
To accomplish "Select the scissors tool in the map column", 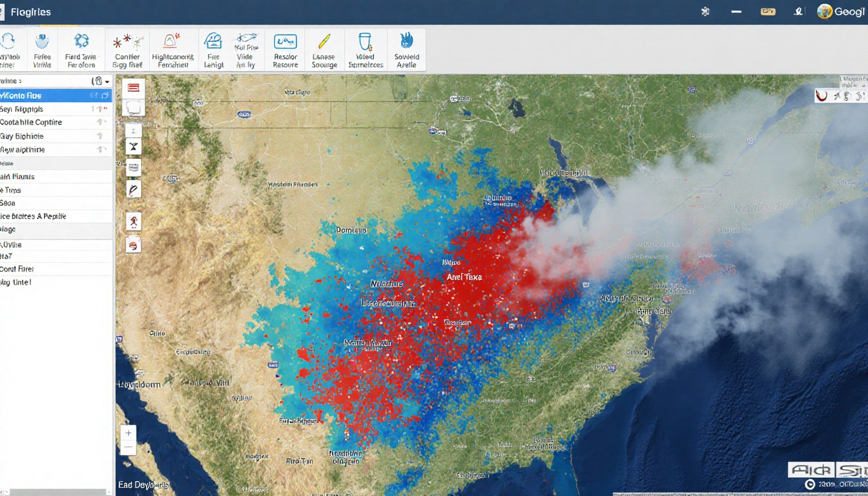I will tap(133, 146).
